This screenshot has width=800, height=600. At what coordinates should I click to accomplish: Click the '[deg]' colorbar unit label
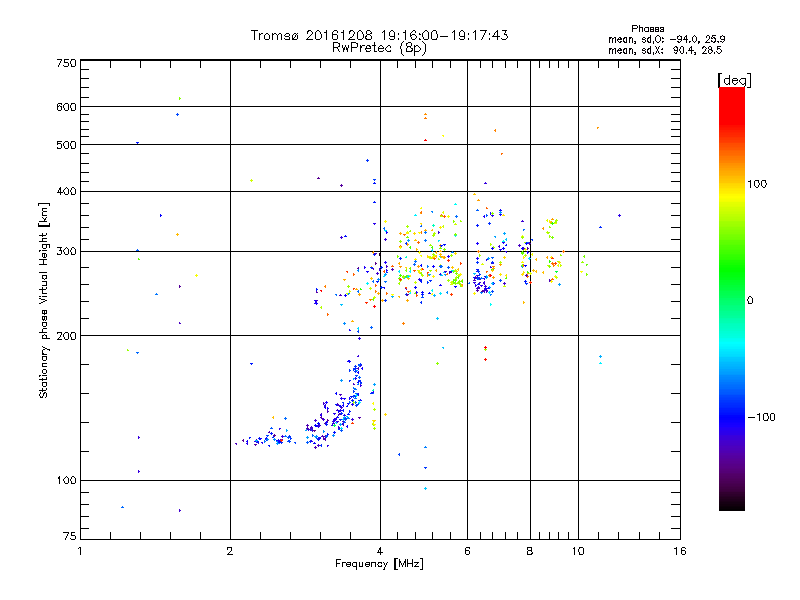point(734,81)
